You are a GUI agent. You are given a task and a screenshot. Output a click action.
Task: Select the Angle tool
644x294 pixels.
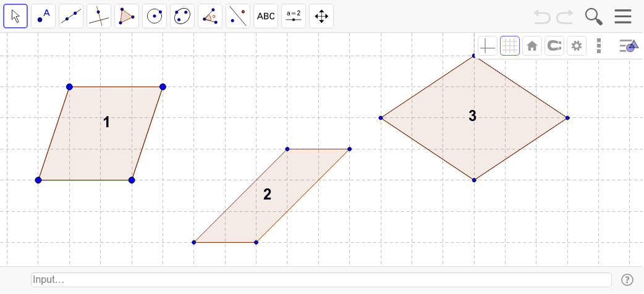210,16
